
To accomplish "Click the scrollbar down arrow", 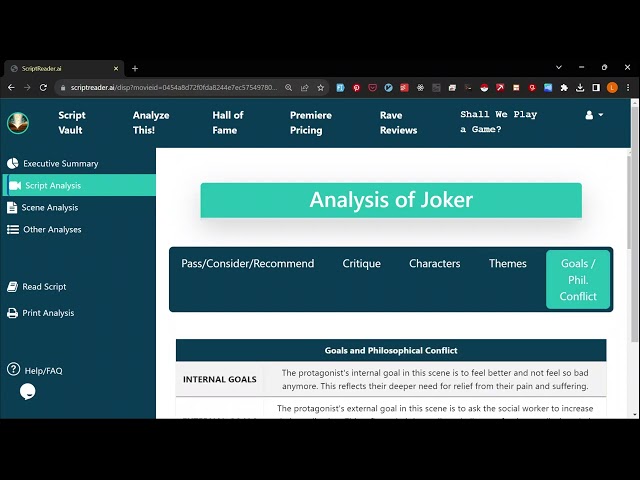I will 634,414.
